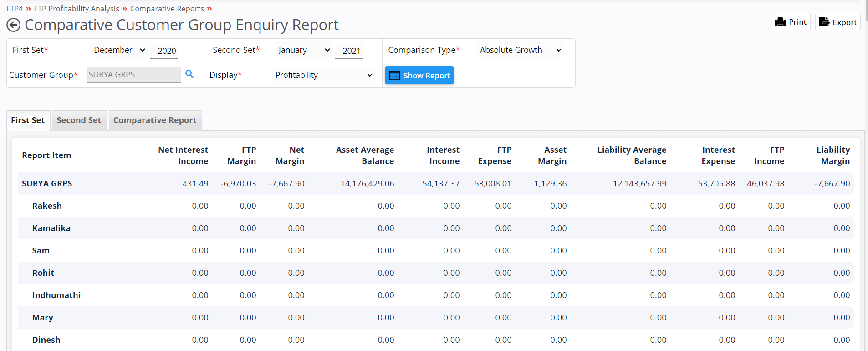The width and height of the screenshot is (868, 351).
Task: Click the value 53,008.01 FTP expense
Action: (x=493, y=184)
